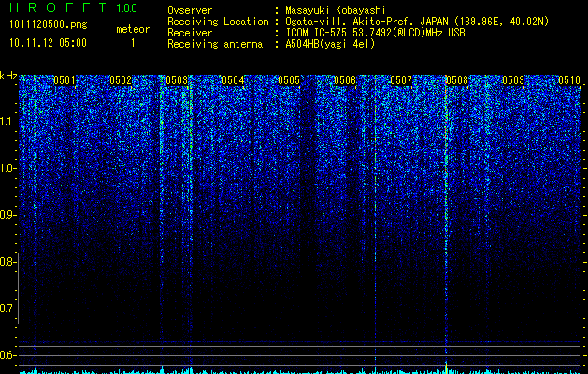Click the 0504 time marker
The image size is (588, 374).
(x=233, y=80)
